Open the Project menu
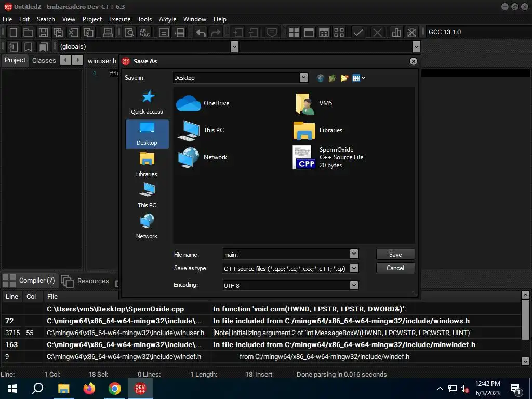 92,19
